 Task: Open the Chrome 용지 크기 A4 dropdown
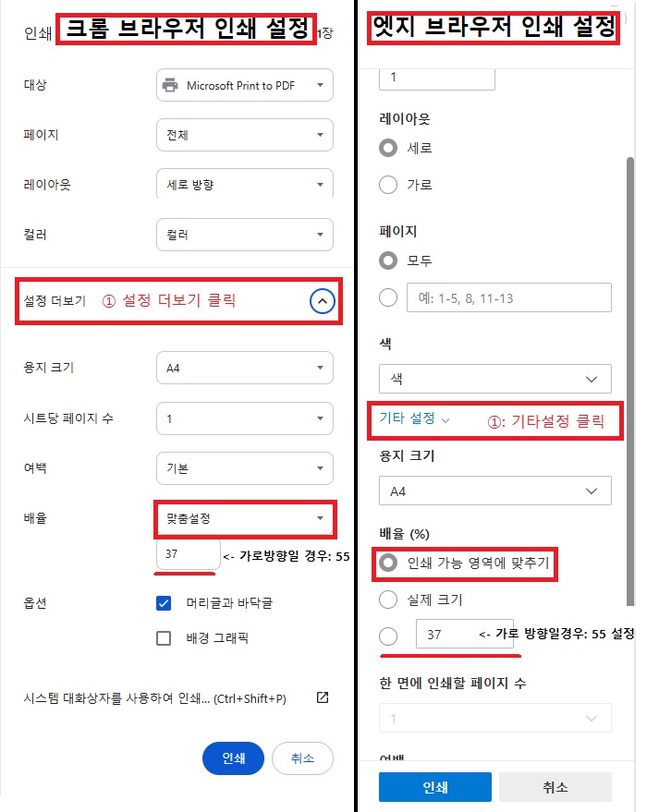[x=245, y=368]
